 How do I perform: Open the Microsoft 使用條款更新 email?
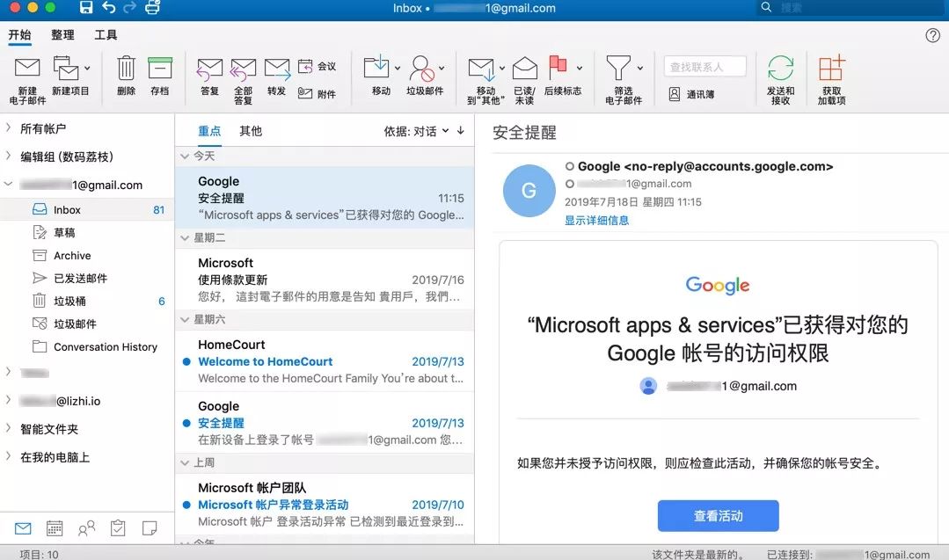[x=325, y=280]
